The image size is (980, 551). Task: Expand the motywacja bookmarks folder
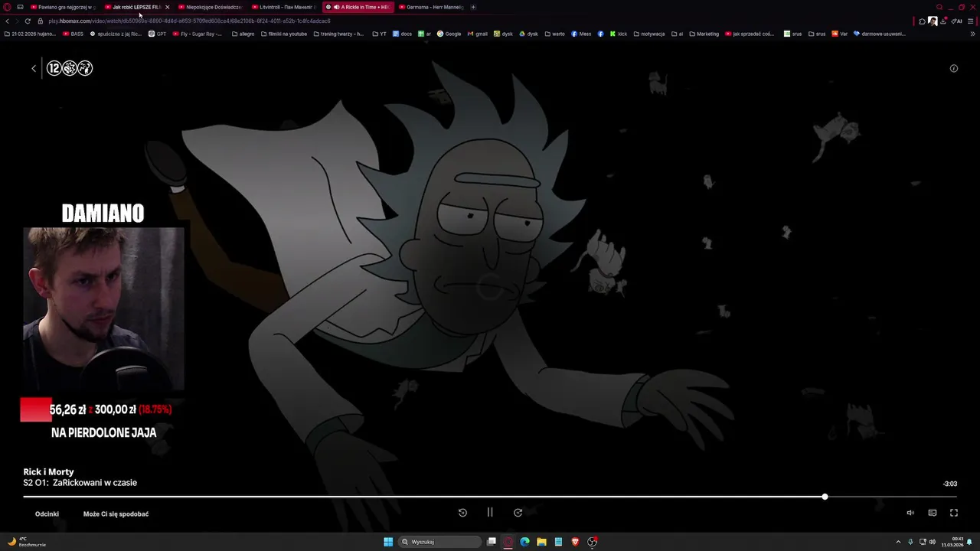tap(648, 34)
